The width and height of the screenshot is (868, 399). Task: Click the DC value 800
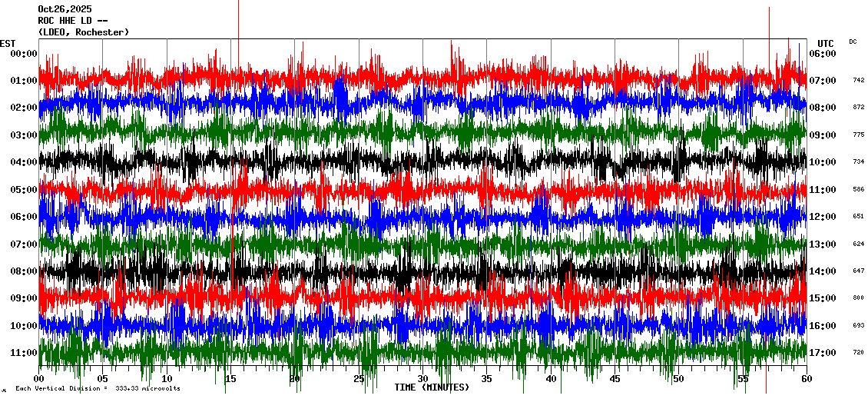pyautogui.click(x=858, y=298)
